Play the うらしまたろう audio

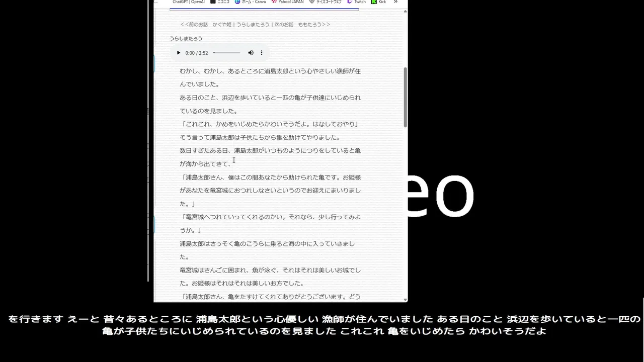click(x=178, y=53)
